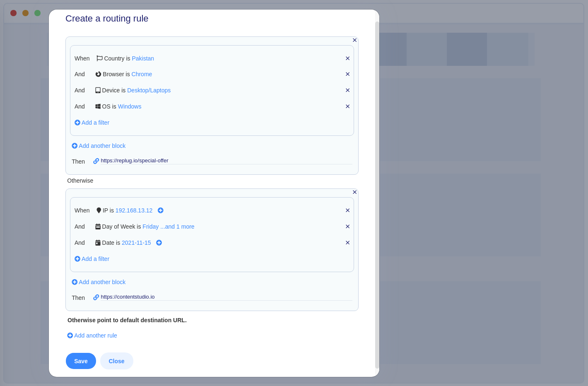This screenshot has height=386, width=588.
Task: Edit the Windows OS value
Action: pos(130,106)
